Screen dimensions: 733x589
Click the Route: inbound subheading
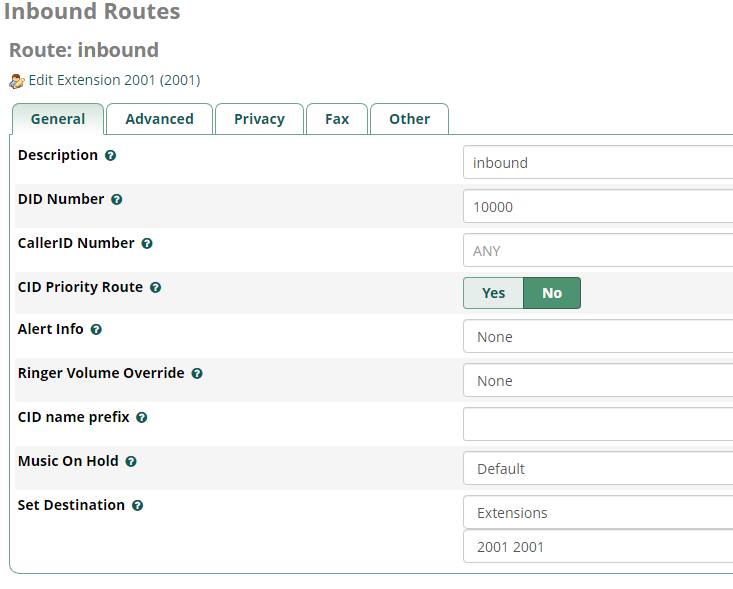(84, 50)
